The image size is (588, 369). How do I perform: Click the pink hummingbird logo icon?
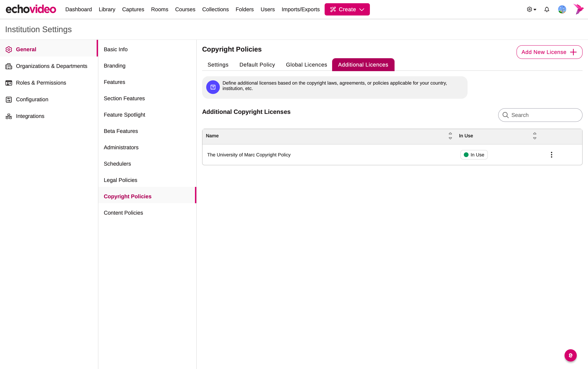coord(578,9)
